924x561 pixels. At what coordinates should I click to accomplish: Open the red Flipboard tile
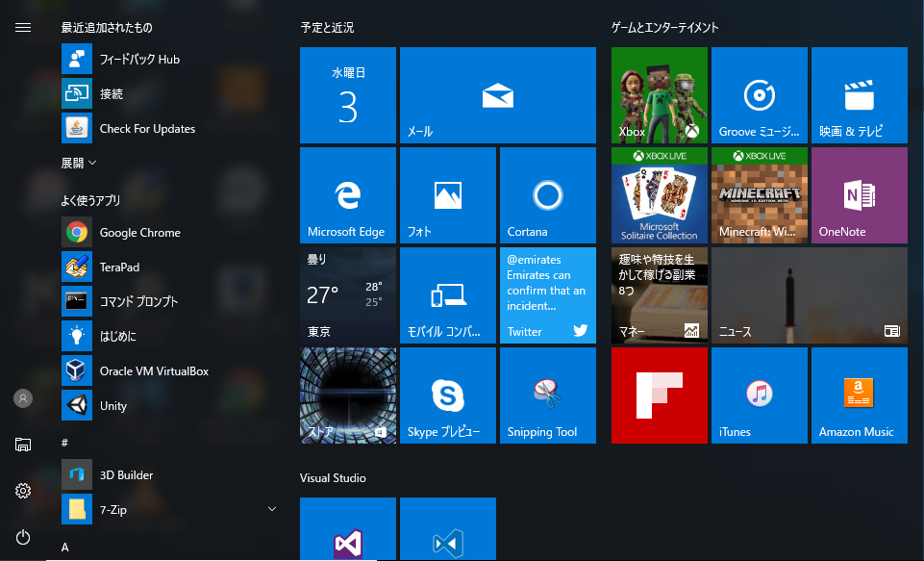(x=660, y=395)
